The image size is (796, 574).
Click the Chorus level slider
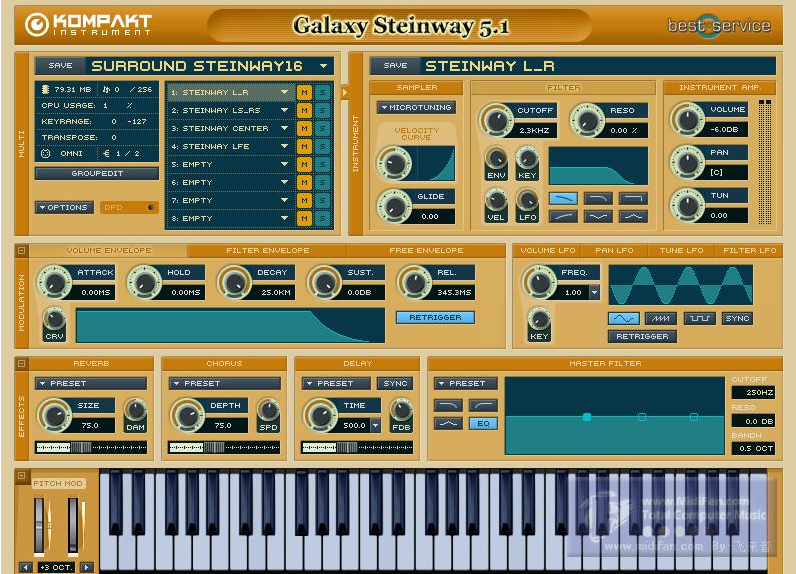[x=224, y=448]
